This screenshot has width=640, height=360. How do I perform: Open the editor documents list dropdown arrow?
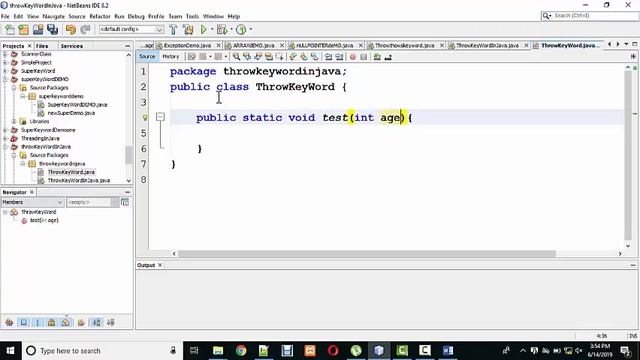pyautogui.click(x=626, y=44)
